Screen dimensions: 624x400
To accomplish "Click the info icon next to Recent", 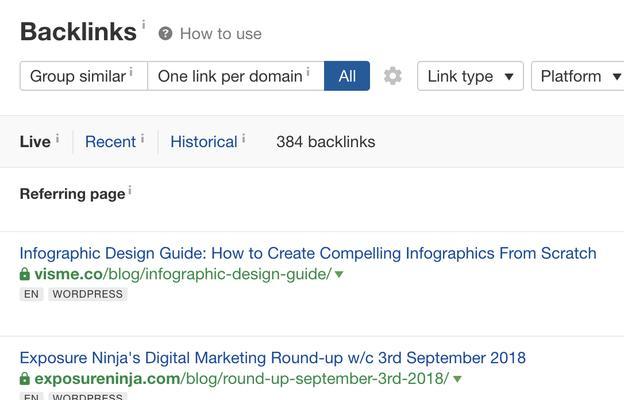I will pos(142,138).
